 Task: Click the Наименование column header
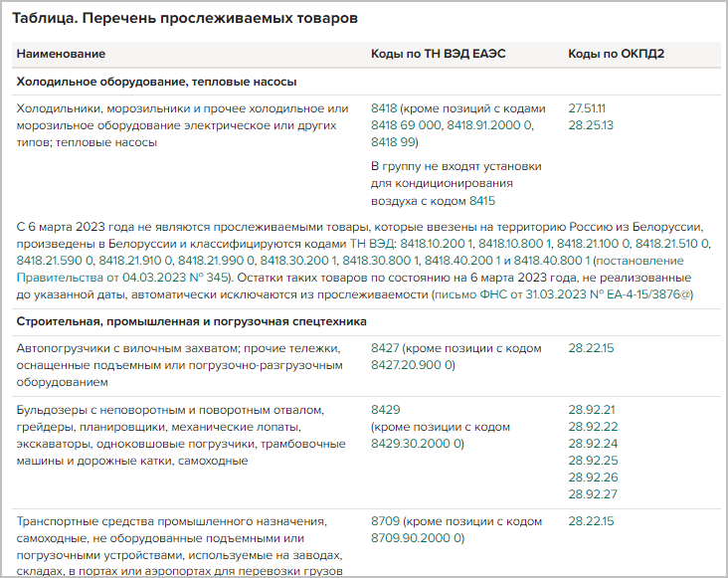pos(62,53)
